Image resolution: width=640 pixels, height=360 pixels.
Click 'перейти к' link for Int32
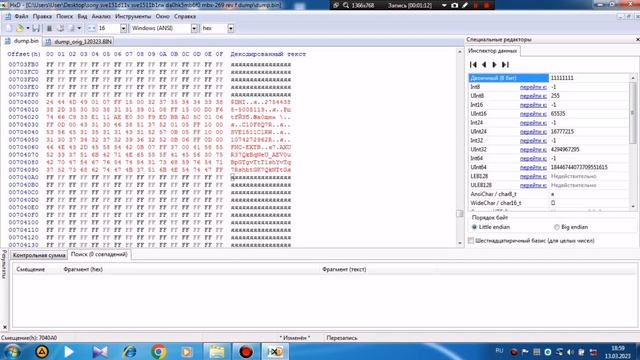click(533, 140)
